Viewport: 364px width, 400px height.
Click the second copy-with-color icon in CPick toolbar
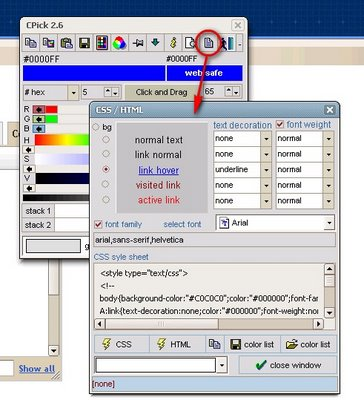[x=49, y=43]
